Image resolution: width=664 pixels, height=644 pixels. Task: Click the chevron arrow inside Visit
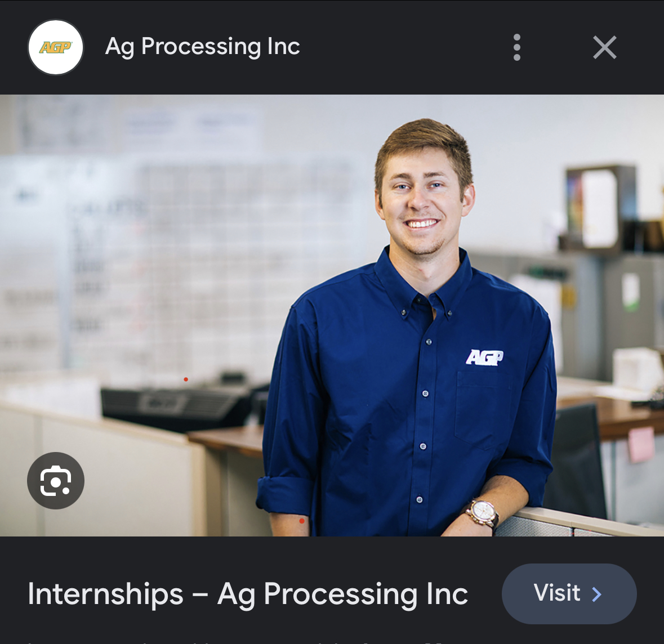coord(596,594)
